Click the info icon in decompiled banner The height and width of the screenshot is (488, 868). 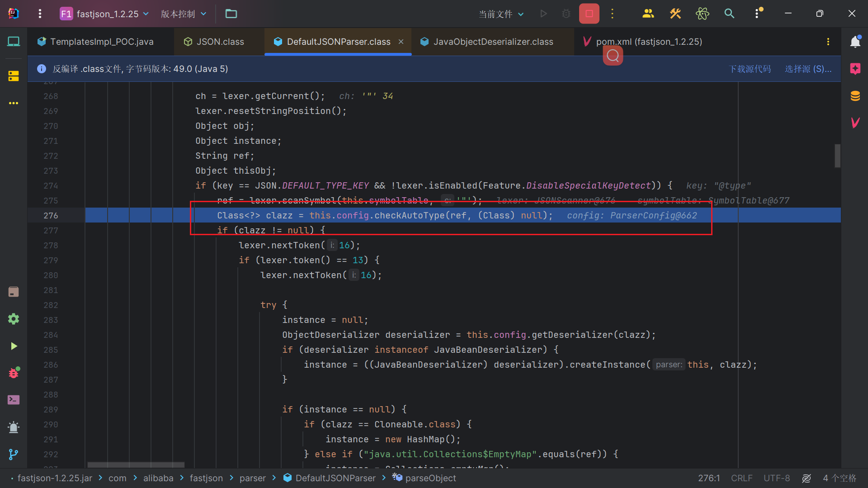pyautogui.click(x=42, y=69)
